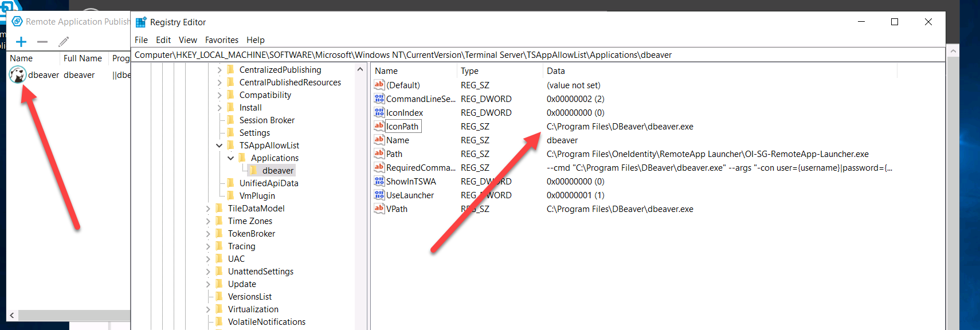Open the Edit menu in Registry Editor
Viewport: 980px width, 330px height.
tap(163, 40)
